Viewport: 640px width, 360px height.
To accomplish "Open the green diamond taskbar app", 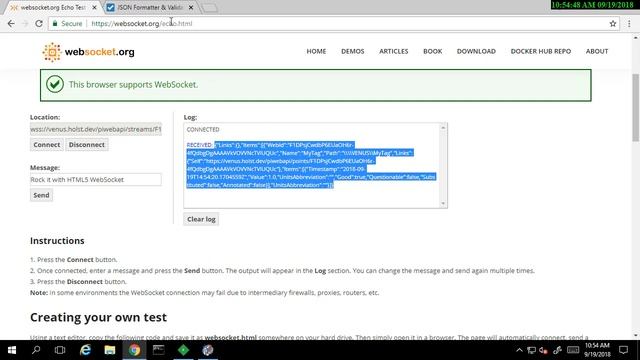I will tap(183, 350).
